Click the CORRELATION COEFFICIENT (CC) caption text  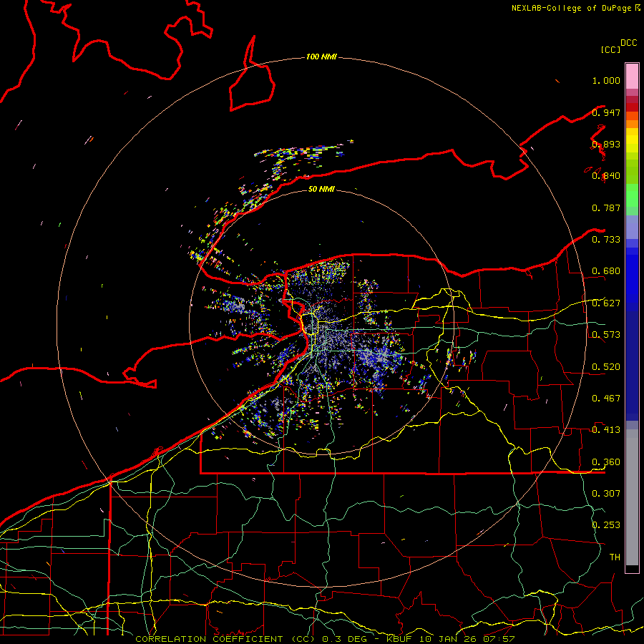(x=225, y=639)
